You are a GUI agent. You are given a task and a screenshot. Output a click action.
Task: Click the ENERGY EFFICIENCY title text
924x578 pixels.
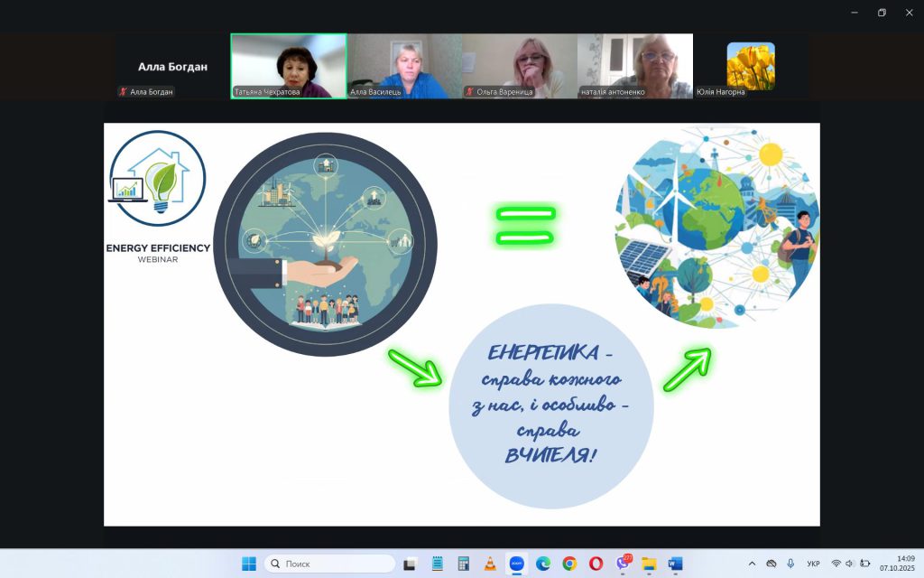[158, 248]
